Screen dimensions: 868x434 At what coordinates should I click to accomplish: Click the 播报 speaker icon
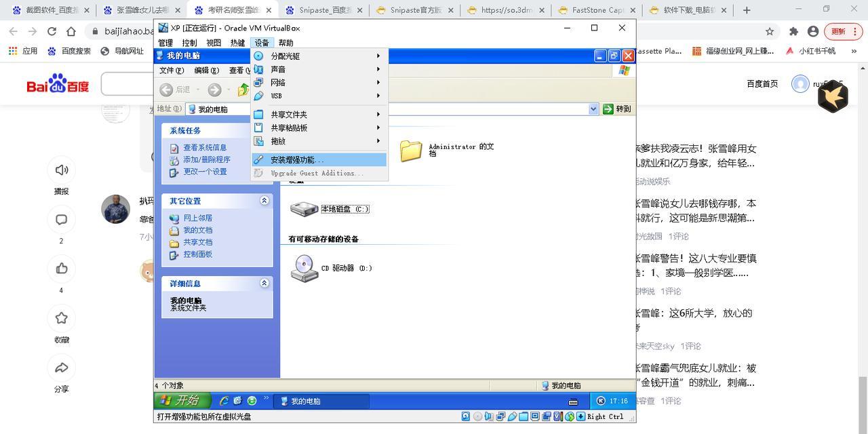pyautogui.click(x=62, y=170)
